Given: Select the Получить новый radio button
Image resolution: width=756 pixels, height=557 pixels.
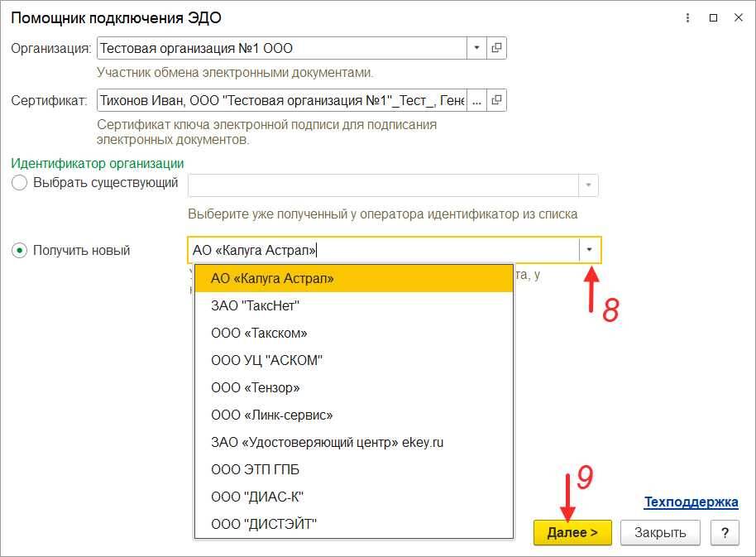Looking at the screenshot, I should tap(19, 251).
